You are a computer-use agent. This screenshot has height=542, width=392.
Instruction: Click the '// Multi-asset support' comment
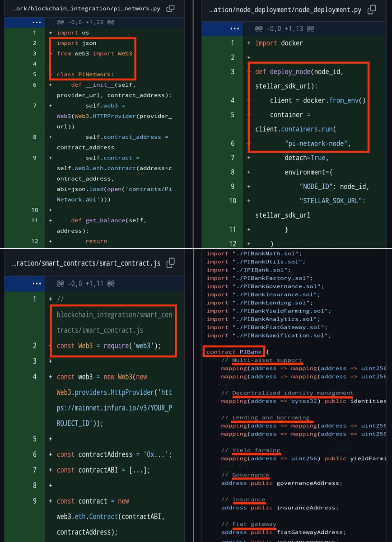pos(262,360)
